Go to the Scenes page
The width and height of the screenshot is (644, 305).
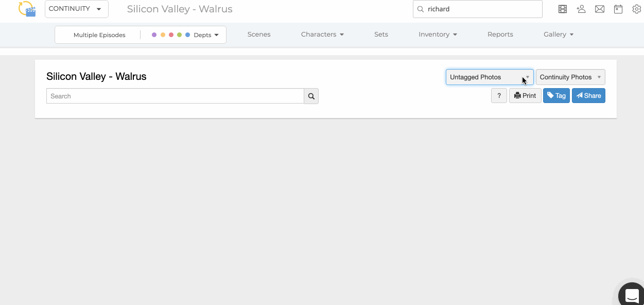[x=259, y=35]
